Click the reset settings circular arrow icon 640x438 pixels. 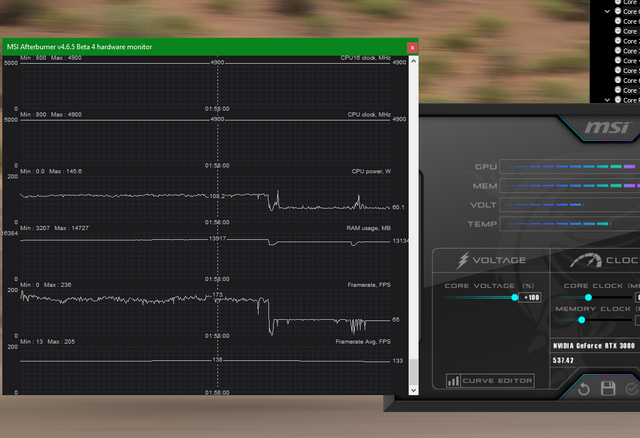[584, 388]
